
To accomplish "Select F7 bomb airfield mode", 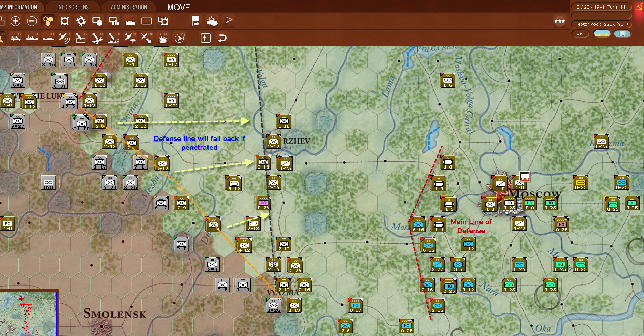I will [97, 38].
